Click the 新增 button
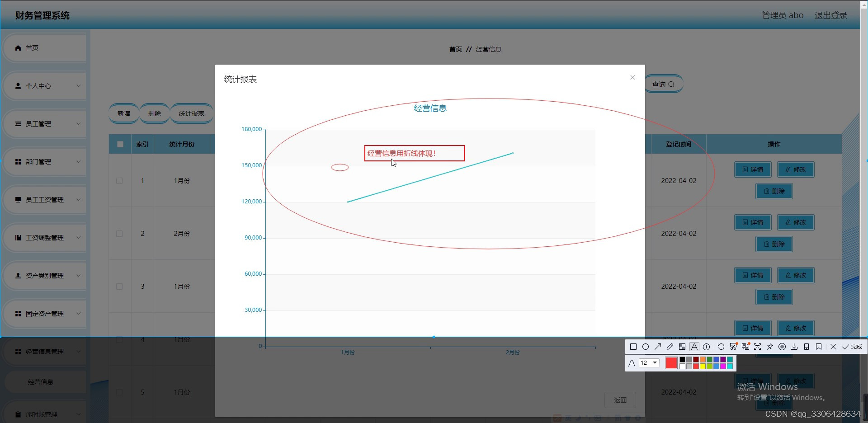This screenshot has width=868, height=423. pos(124,113)
